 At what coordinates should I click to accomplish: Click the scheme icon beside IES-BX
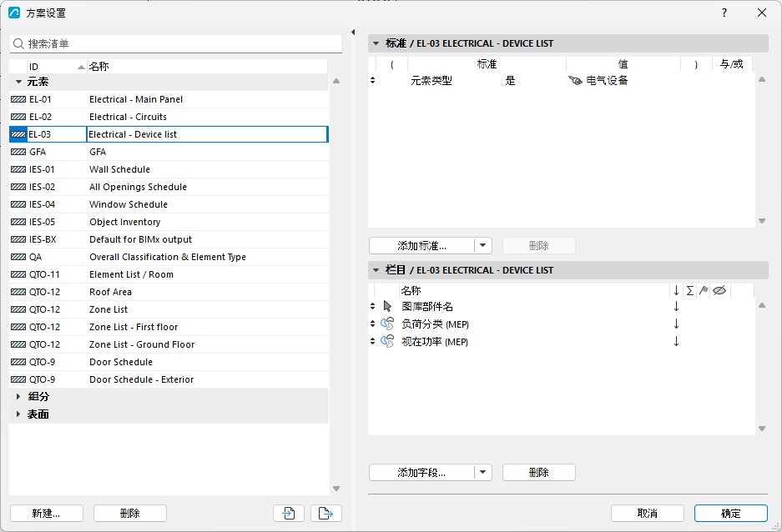18,239
